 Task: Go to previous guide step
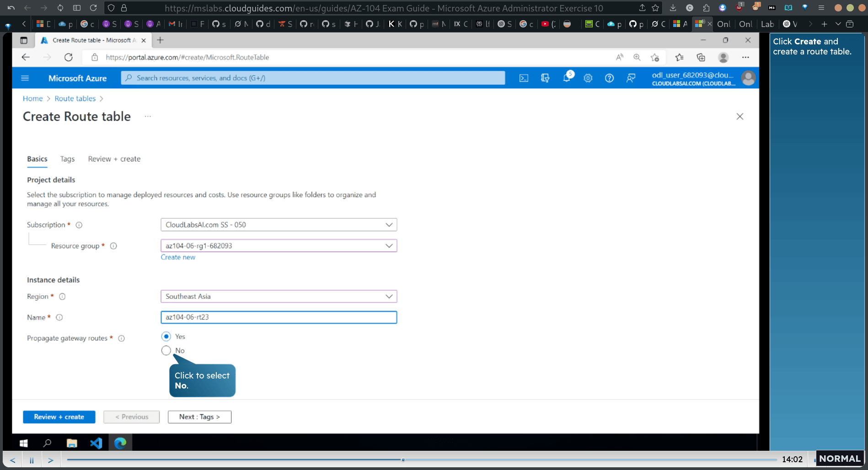coord(13,460)
